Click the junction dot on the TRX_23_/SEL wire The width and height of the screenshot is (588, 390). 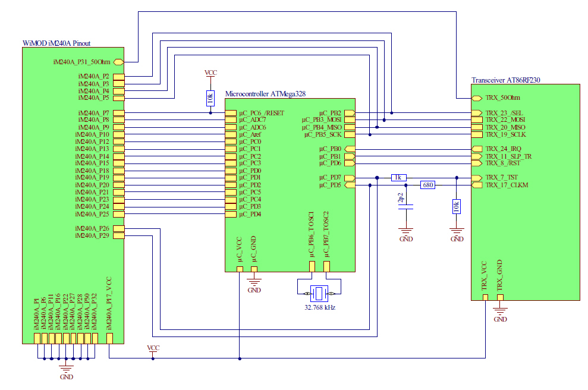(x=391, y=113)
